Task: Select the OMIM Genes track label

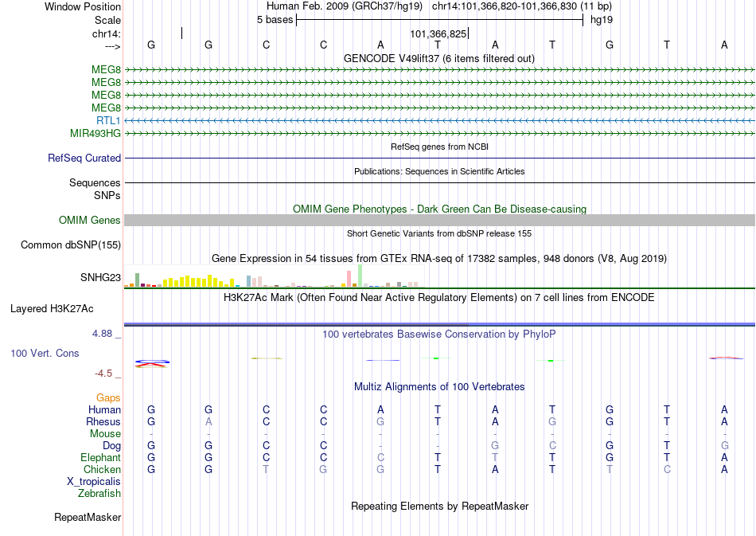Action: pos(90,221)
